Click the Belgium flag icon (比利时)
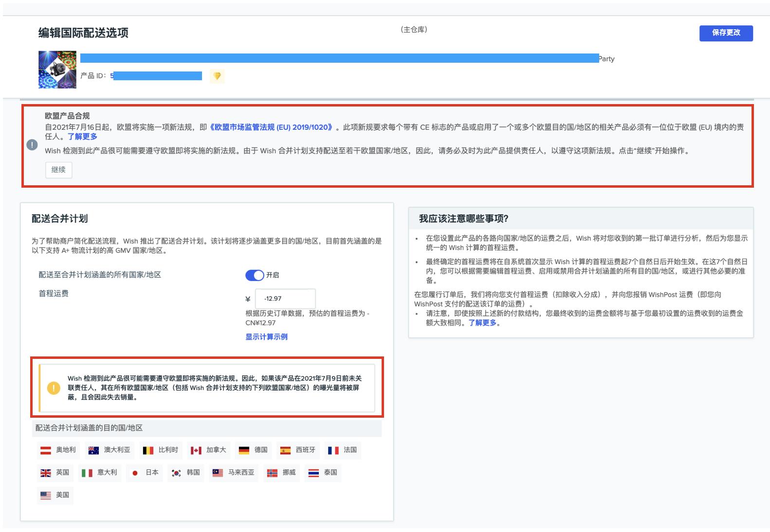The height and width of the screenshot is (532, 770). click(148, 450)
